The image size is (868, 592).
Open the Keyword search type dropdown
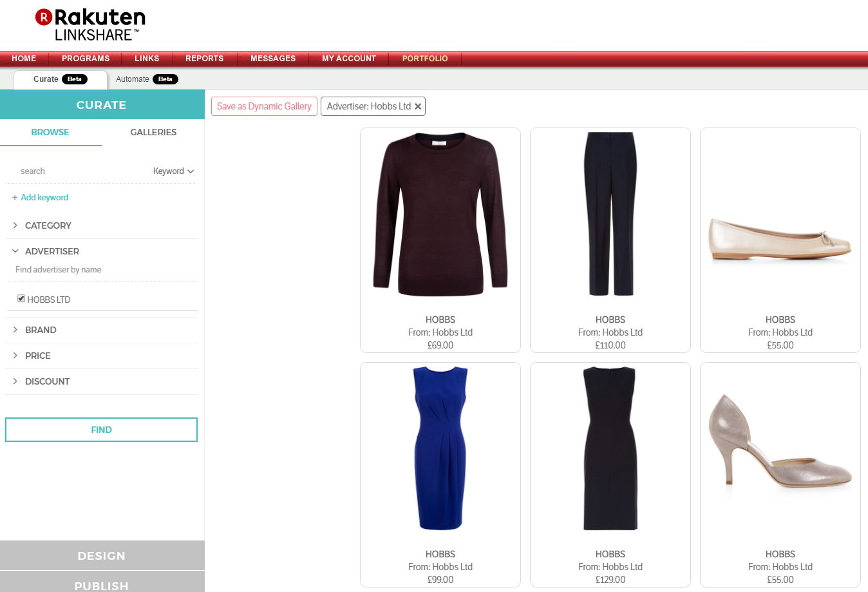[173, 171]
